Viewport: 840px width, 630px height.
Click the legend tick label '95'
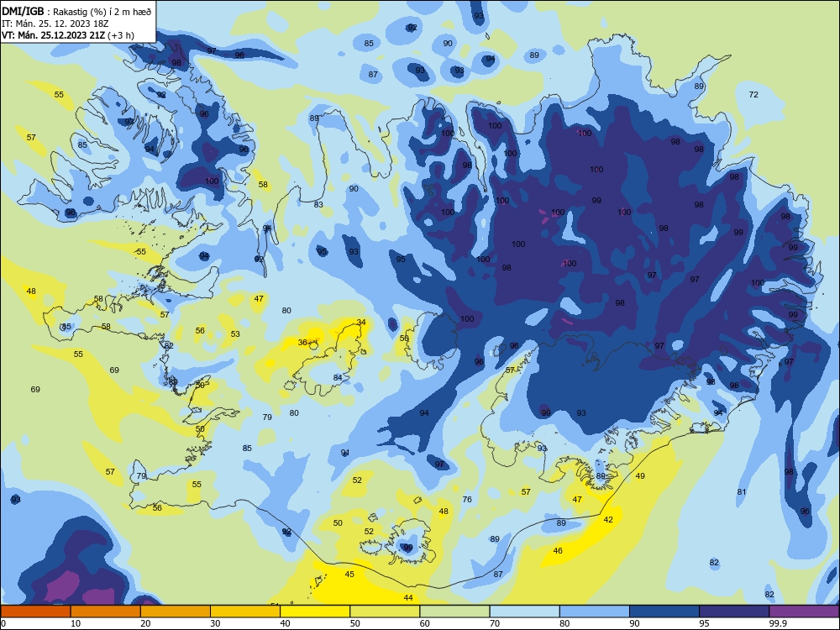[x=705, y=623]
